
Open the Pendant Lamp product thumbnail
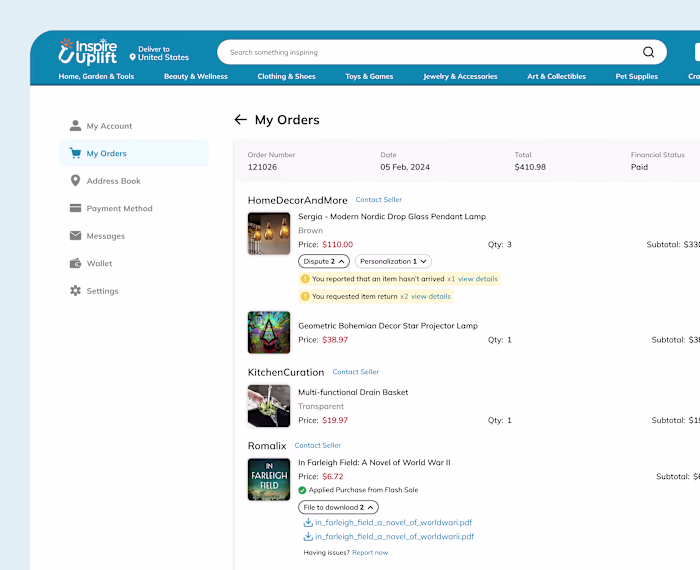[269, 233]
